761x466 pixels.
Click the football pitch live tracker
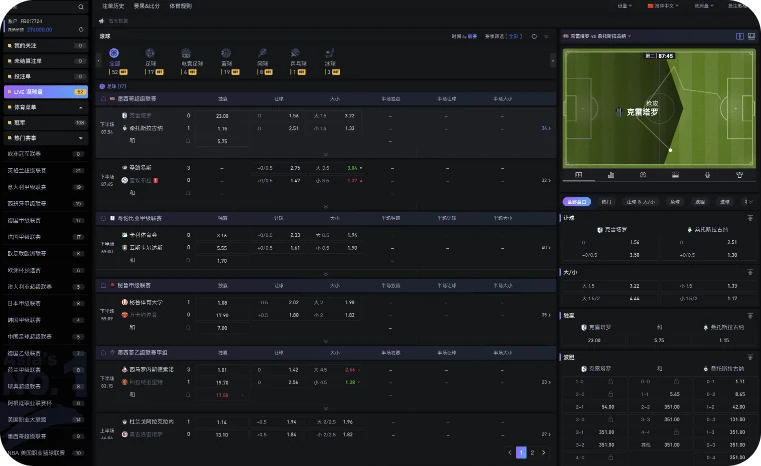[659, 109]
